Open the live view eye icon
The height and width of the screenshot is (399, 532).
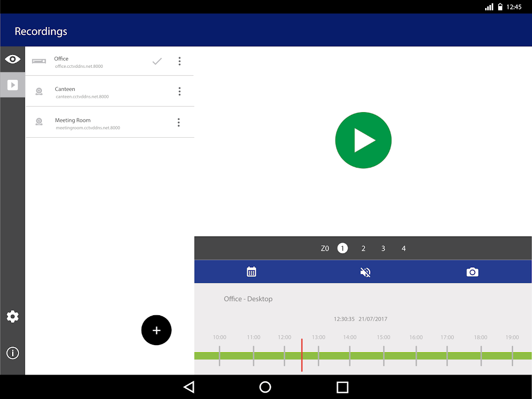(12, 59)
